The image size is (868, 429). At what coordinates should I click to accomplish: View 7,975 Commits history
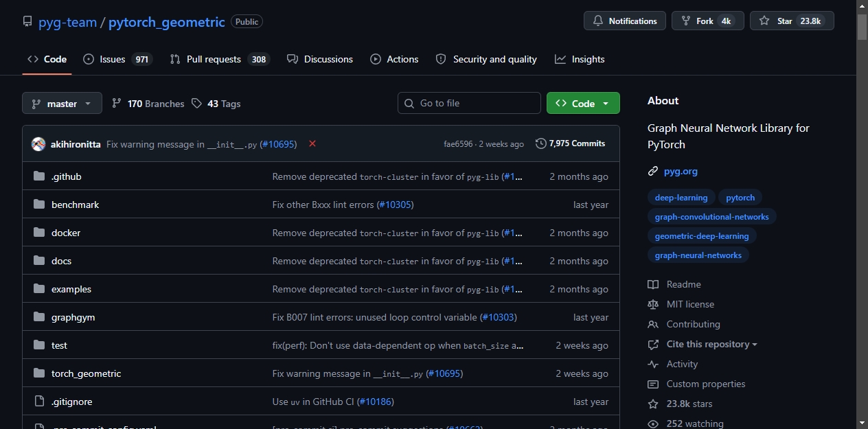click(571, 143)
